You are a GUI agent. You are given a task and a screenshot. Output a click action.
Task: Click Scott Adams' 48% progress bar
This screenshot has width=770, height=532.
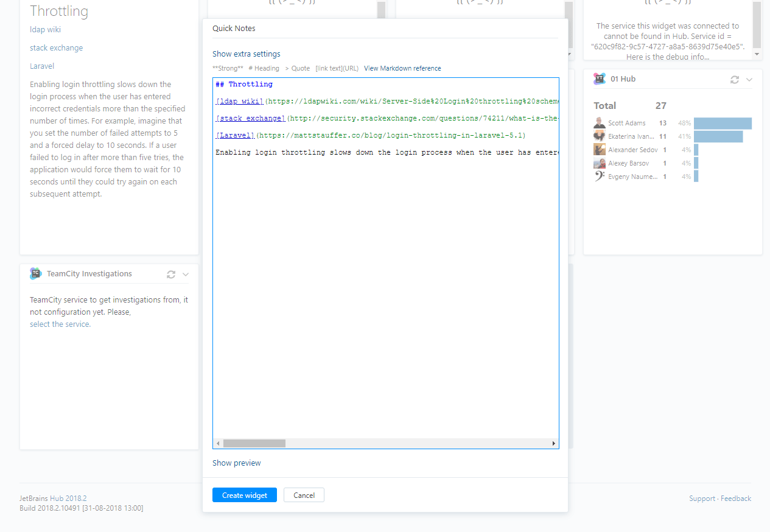click(722, 122)
